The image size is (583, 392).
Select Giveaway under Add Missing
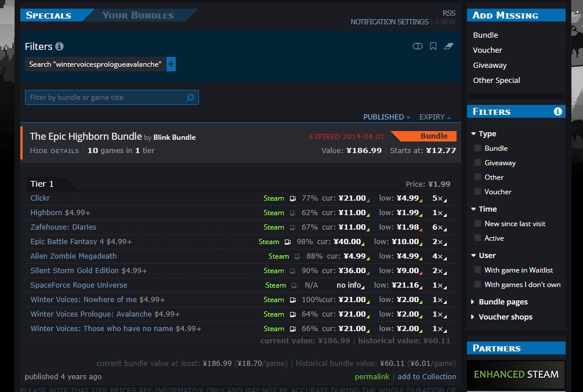pos(490,66)
